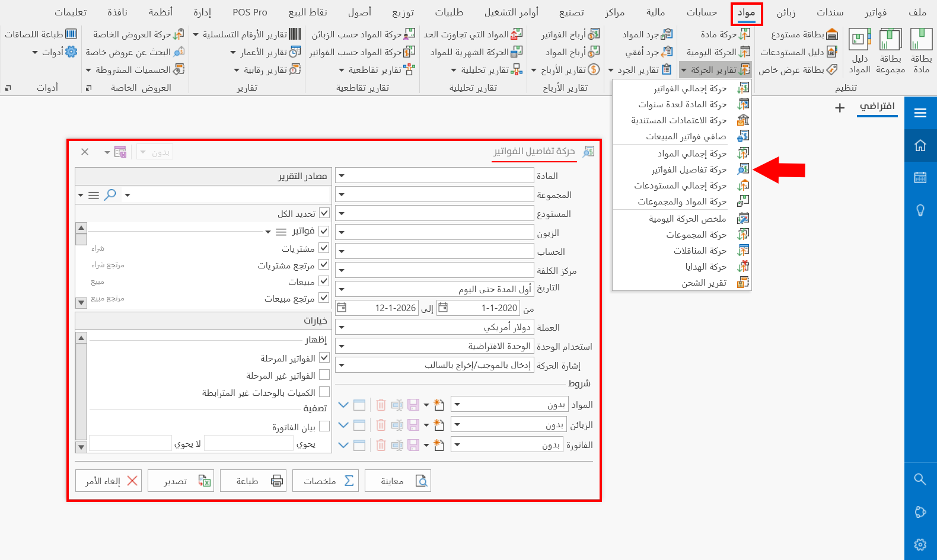
Task: Open the calendar icon in the sidebar
Action: [x=920, y=177]
